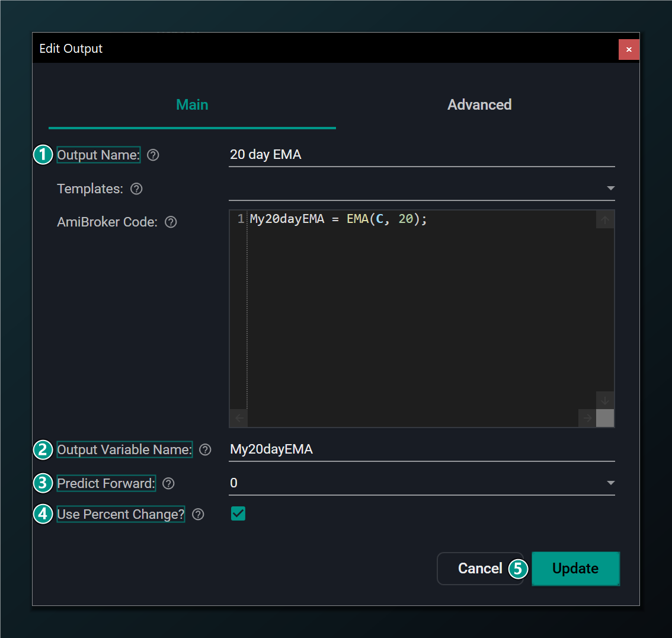Viewport: 672px width, 638px height.
Task: Show help for AmiBroker Code
Action: [x=171, y=222]
